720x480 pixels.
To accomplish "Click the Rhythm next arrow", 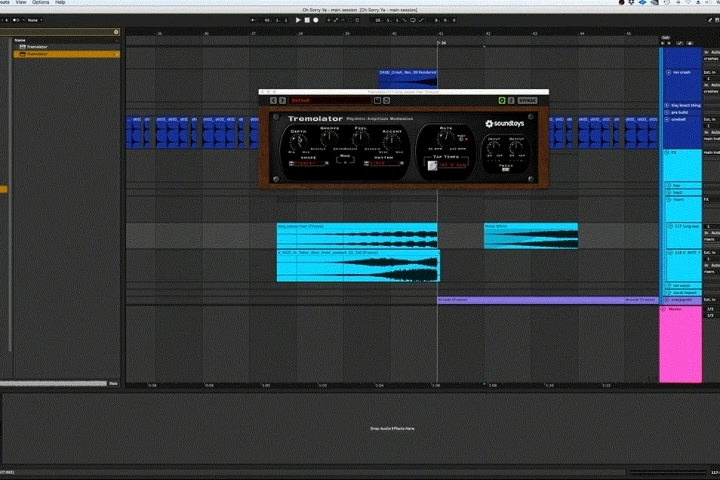I will point(401,163).
